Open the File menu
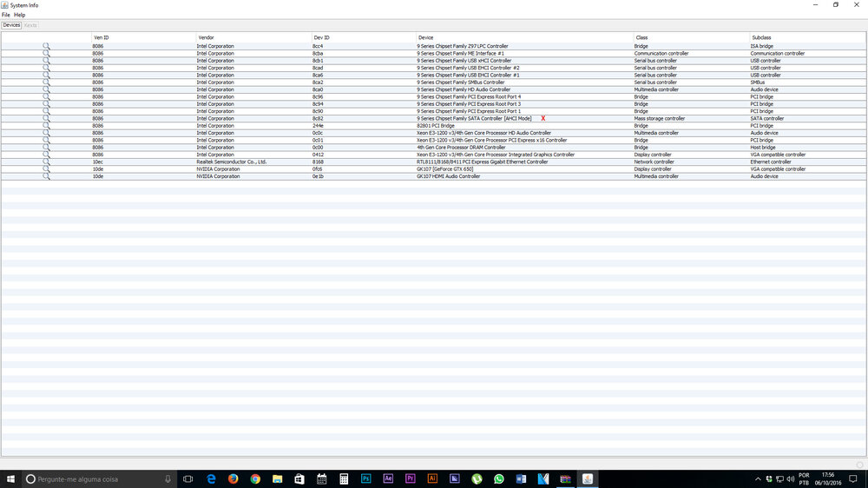 [6, 15]
